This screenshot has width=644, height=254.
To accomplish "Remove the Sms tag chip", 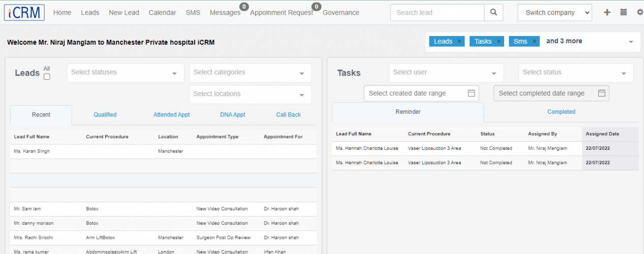I will click(x=534, y=41).
